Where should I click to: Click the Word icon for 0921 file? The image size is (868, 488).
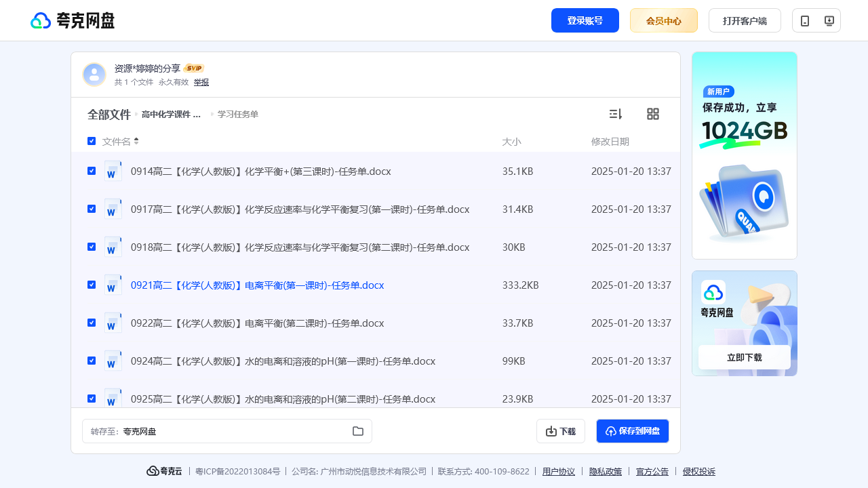click(113, 285)
